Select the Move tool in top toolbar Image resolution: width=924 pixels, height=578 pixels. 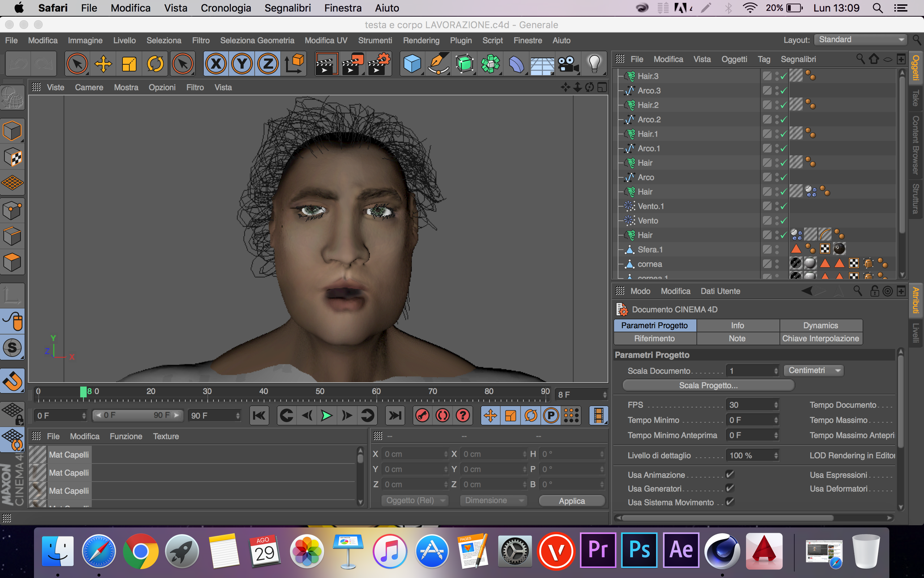103,64
